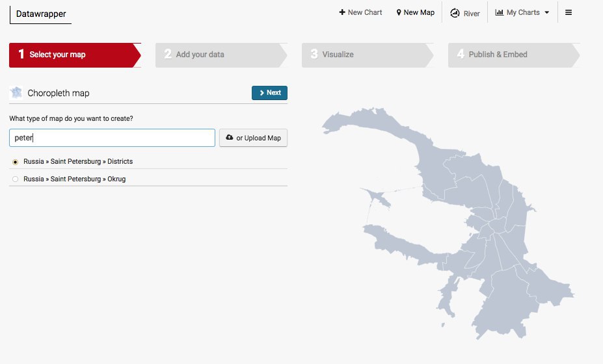Screen dimensions: 603x364
Task: Go to step 2 Add your data
Action: coord(221,55)
